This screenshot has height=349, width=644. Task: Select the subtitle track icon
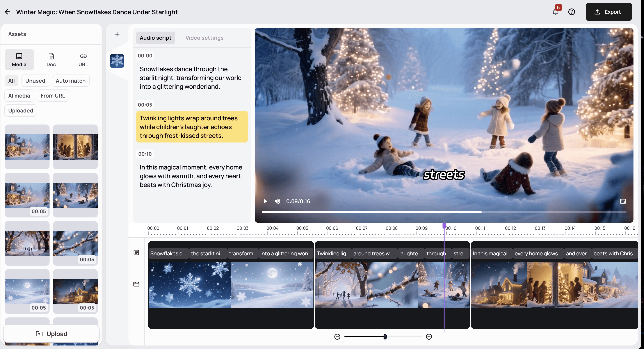[136, 253]
